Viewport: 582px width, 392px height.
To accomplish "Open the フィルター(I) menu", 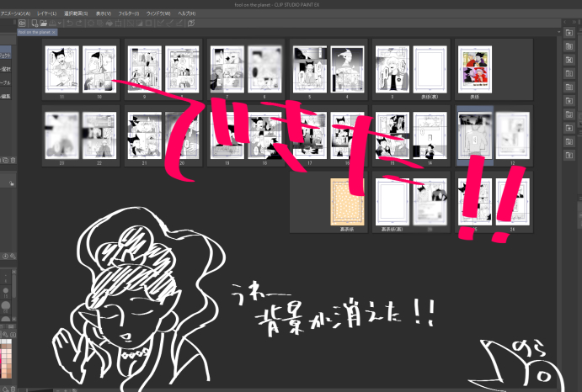I will point(129,13).
